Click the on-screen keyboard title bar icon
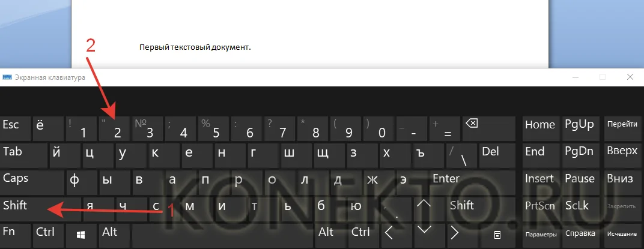 point(7,77)
